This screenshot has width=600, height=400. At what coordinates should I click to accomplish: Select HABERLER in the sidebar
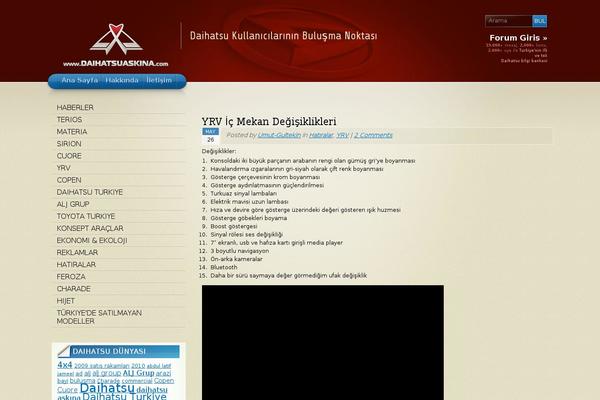point(75,108)
